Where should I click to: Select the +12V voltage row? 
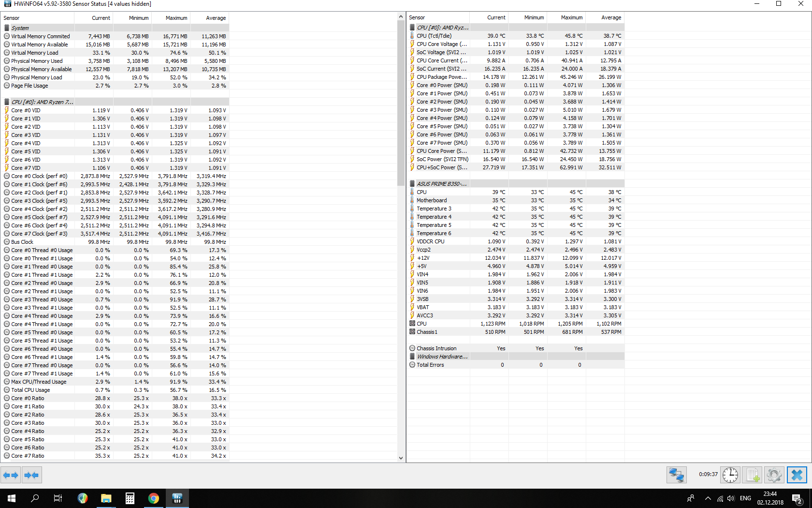(516, 258)
